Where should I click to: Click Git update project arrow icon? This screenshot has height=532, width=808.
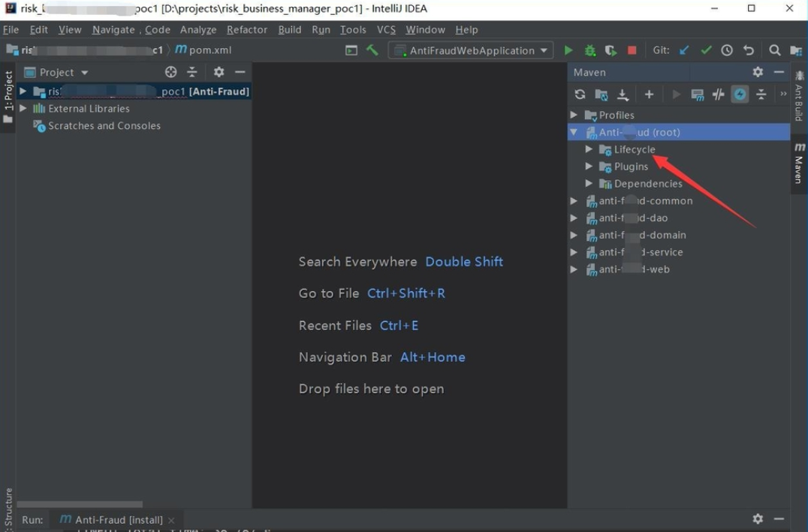pos(684,50)
